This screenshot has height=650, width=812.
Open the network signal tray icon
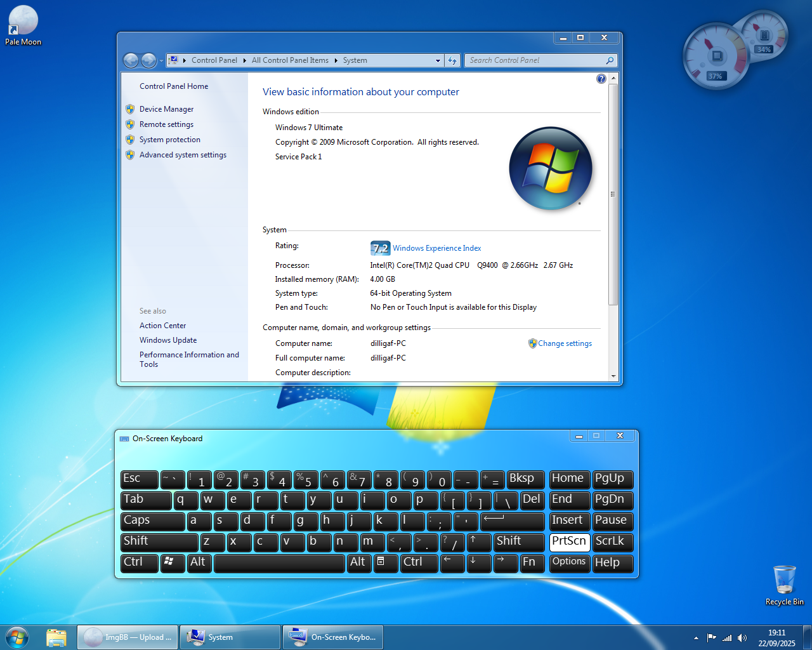tap(727, 637)
